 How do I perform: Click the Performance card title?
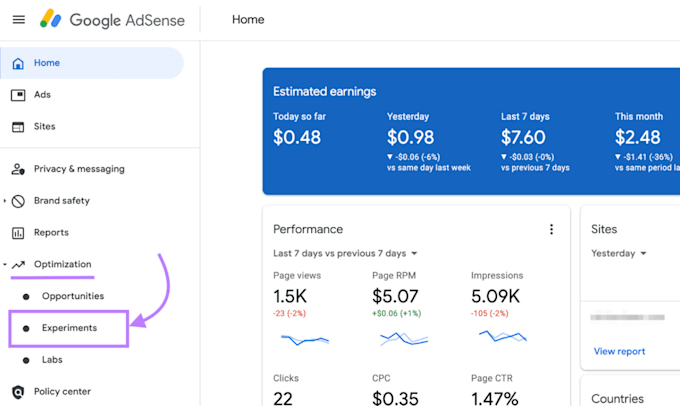point(308,229)
